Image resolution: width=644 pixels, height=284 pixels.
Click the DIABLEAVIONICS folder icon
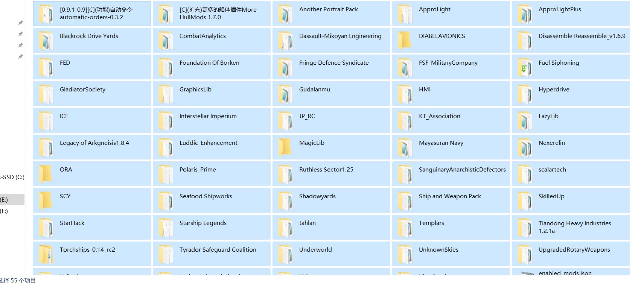click(405, 40)
